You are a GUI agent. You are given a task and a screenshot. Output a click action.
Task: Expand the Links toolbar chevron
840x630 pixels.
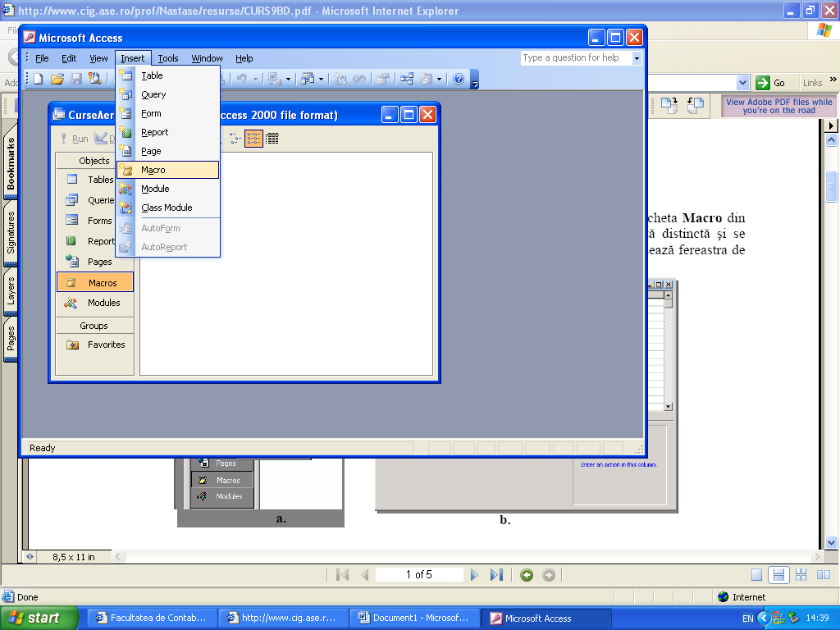click(833, 80)
